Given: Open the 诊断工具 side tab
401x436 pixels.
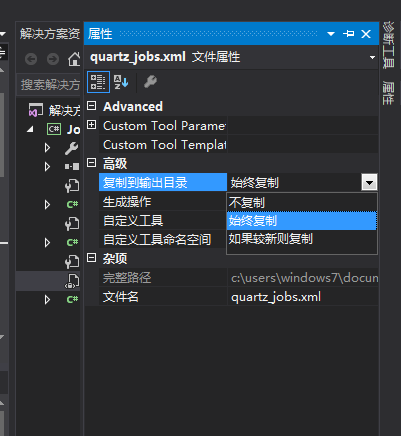Looking at the screenshot, I should pyautogui.click(x=389, y=45).
